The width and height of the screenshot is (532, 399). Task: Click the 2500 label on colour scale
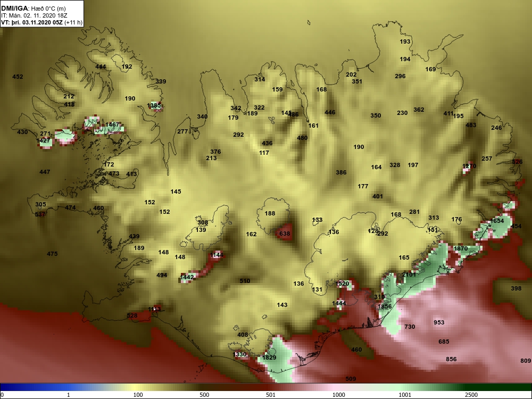coord(471,395)
